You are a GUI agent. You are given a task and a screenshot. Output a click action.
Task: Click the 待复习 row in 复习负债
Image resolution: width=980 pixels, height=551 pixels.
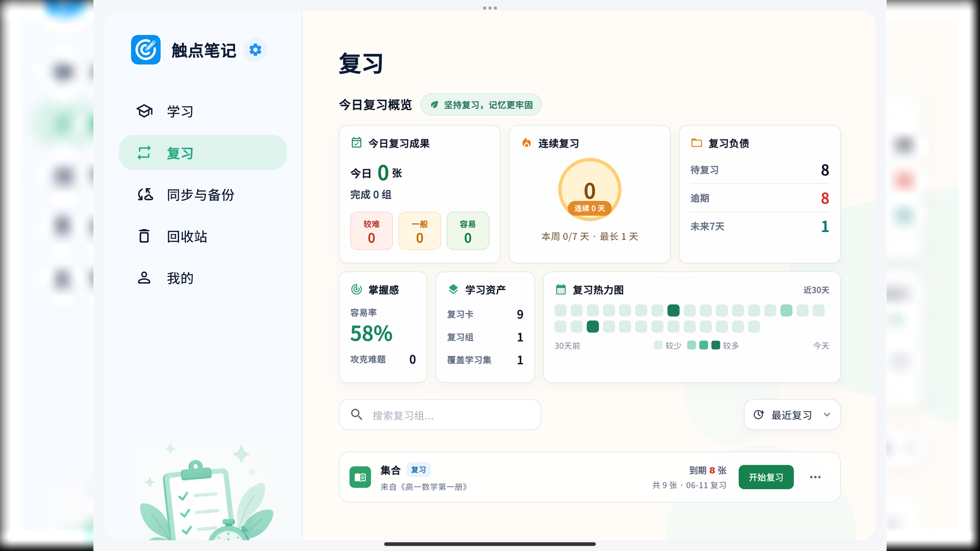759,170
